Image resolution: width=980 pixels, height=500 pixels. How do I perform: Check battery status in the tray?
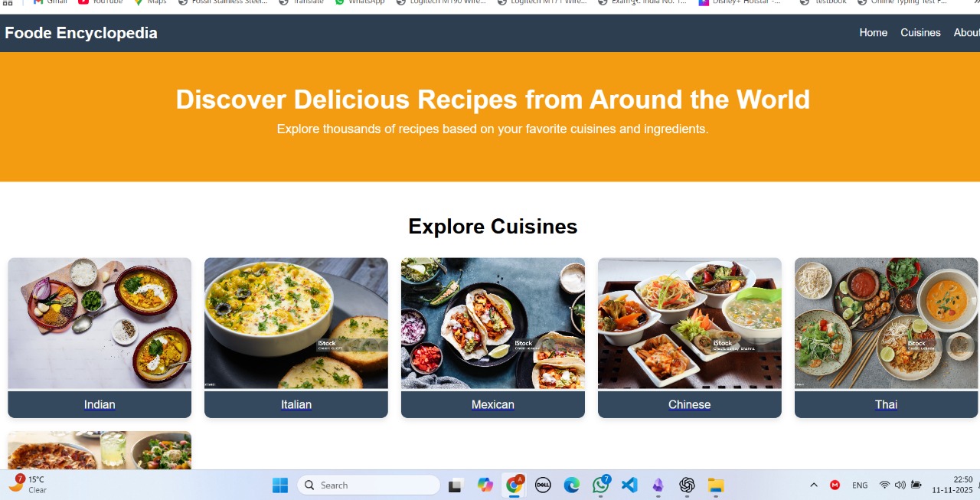pyautogui.click(x=916, y=485)
